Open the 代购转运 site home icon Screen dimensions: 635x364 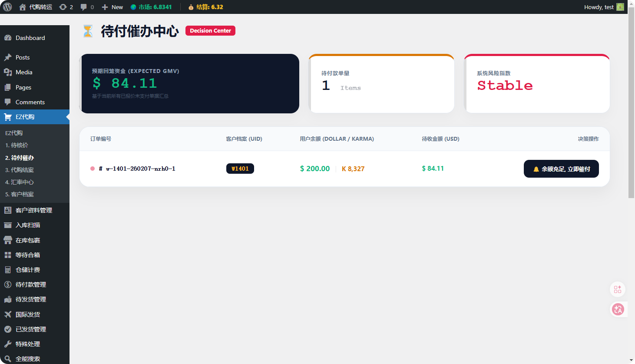(x=23, y=7)
